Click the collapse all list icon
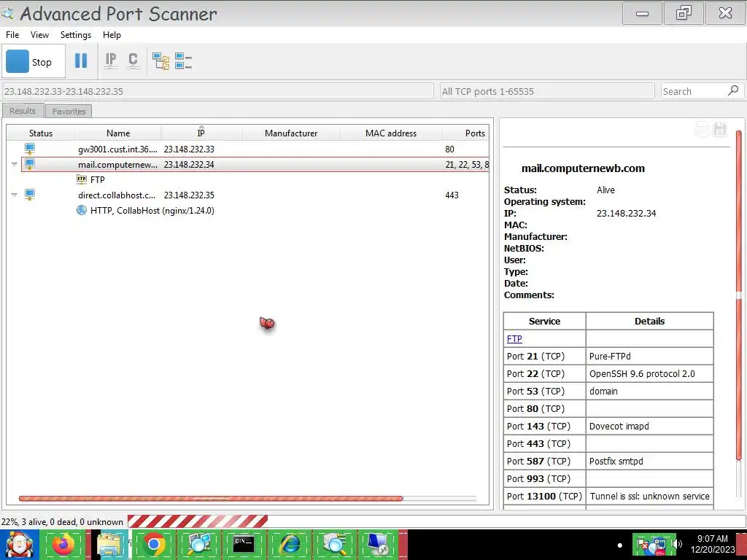The width and height of the screenshot is (747, 560). click(x=183, y=61)
